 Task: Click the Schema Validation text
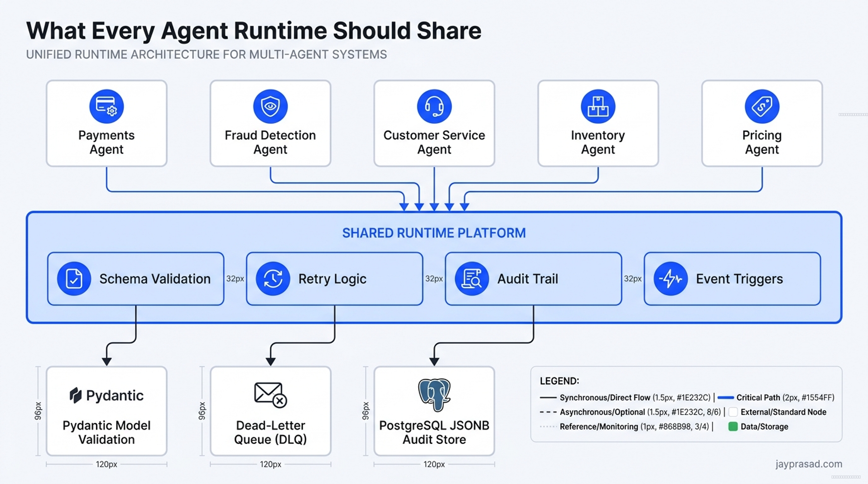[155, 279]
